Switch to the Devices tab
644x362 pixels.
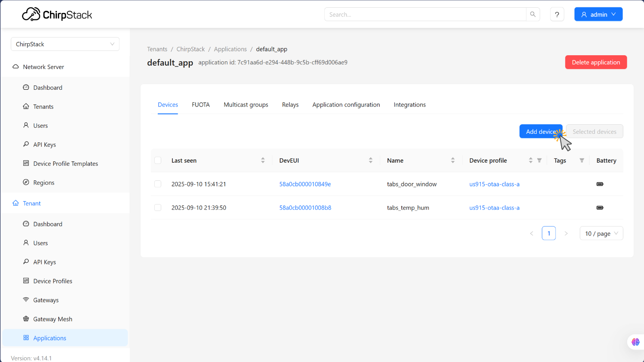(x=168, y=104)
